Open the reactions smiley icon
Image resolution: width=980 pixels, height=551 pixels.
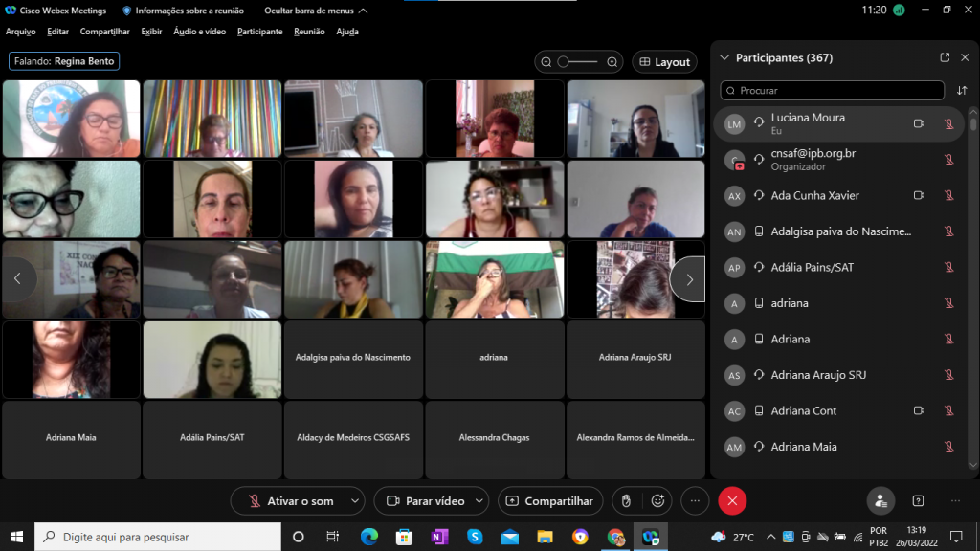(x=657, y=500)
